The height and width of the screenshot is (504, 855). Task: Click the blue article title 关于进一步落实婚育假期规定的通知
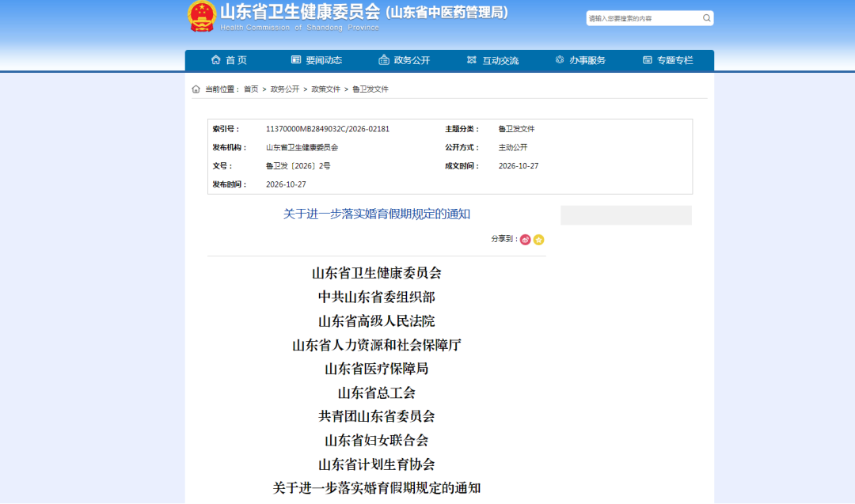(376, 214)
